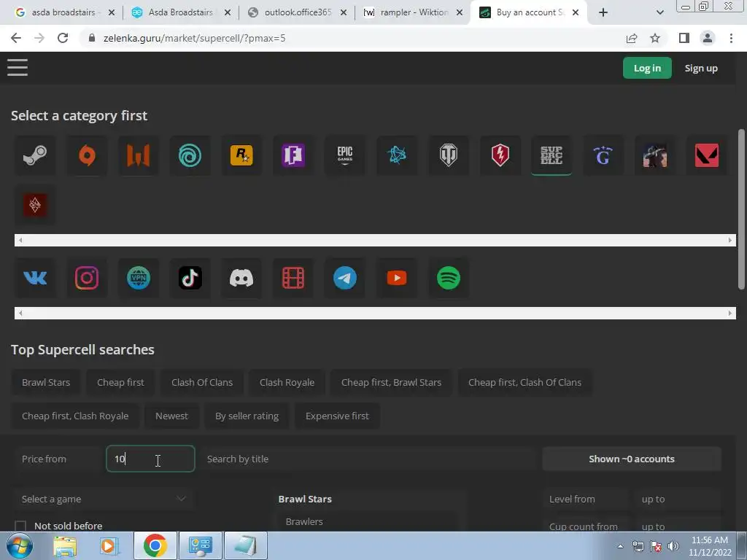
Task: Select the Rockstar Social Club category icon
Action: (x=241, y=155)
